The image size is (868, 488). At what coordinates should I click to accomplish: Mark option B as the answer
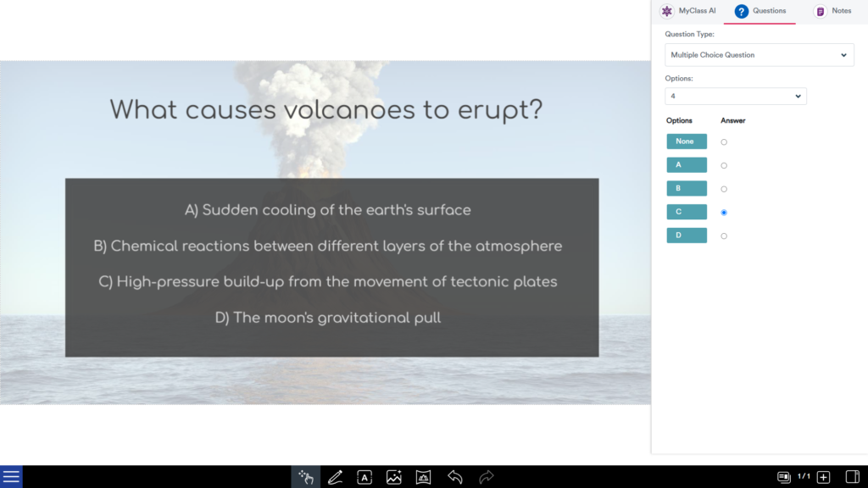[724, 189]
